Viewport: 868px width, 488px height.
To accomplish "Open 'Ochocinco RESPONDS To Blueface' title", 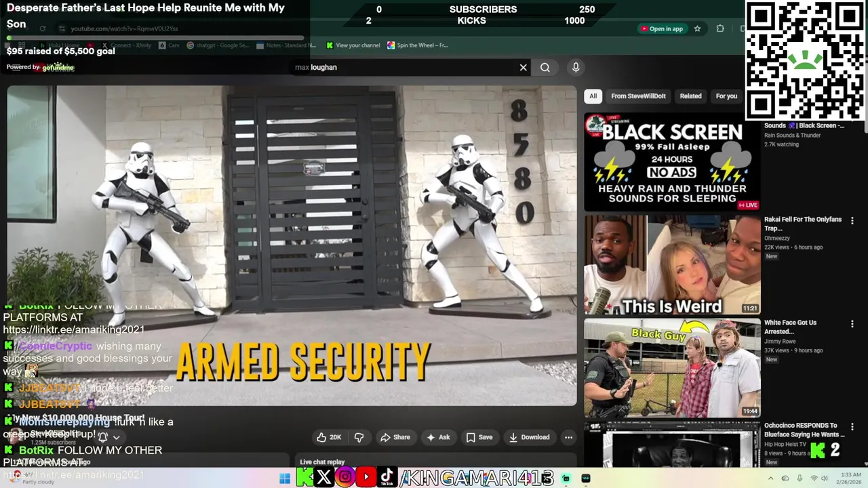I will tap(804, 430).
